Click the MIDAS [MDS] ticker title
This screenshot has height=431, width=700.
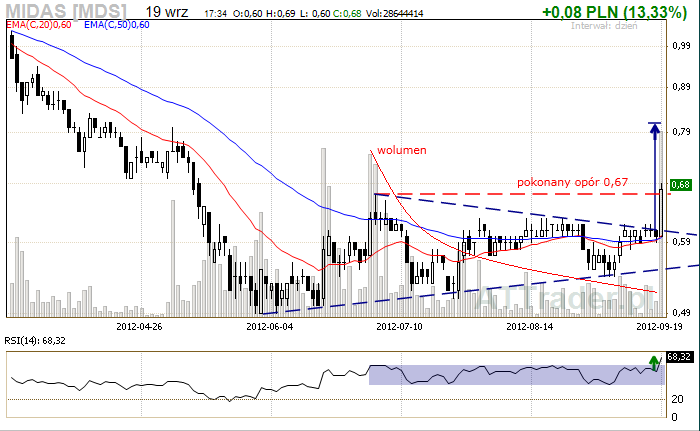tap(66, 11)
